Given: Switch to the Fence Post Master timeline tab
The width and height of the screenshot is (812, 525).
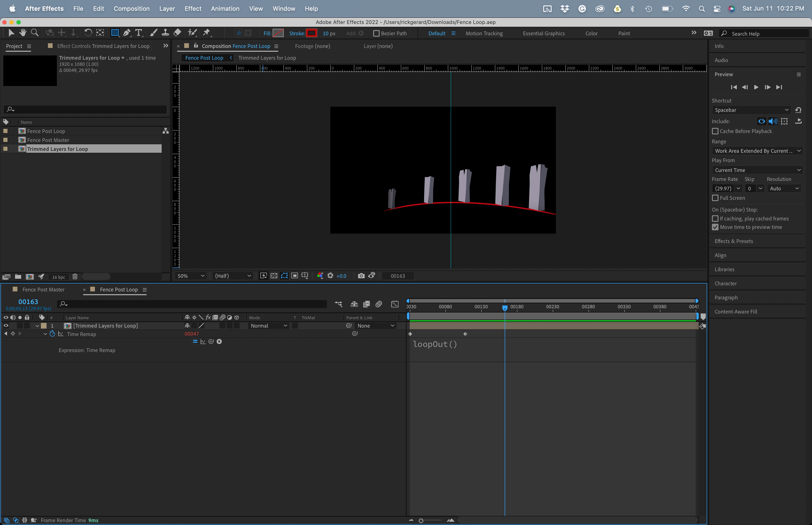Looking at the screenshot, I should pos(43,290).
